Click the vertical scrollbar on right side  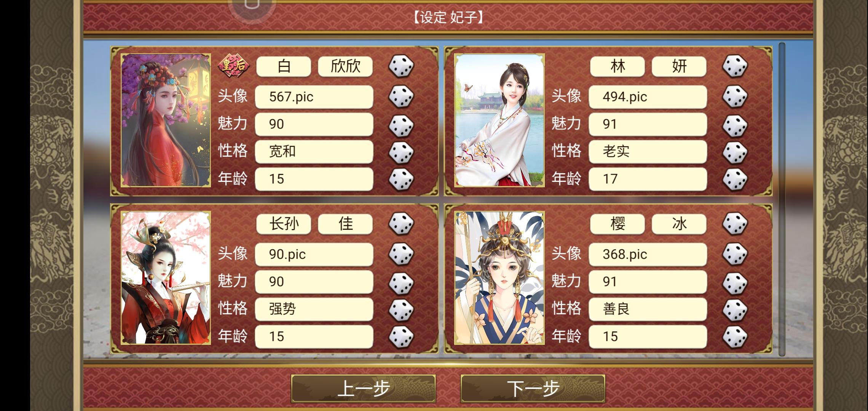(782, 200)
